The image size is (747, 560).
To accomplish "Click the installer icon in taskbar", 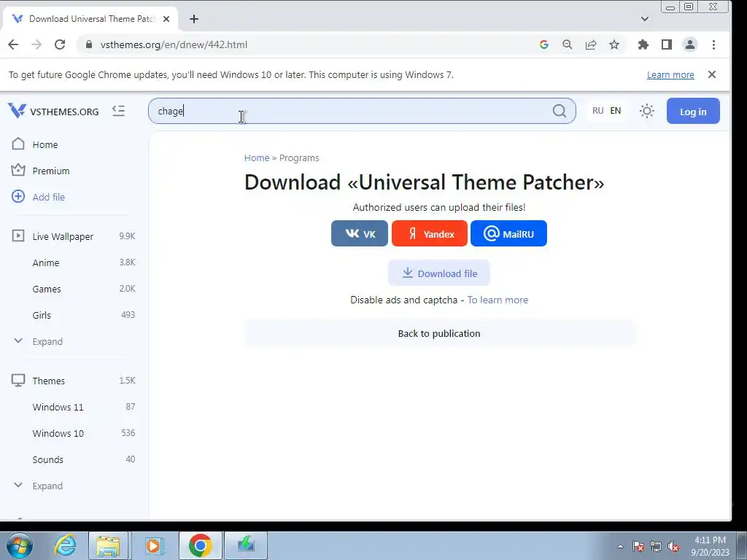I will [x=246, y=545].
